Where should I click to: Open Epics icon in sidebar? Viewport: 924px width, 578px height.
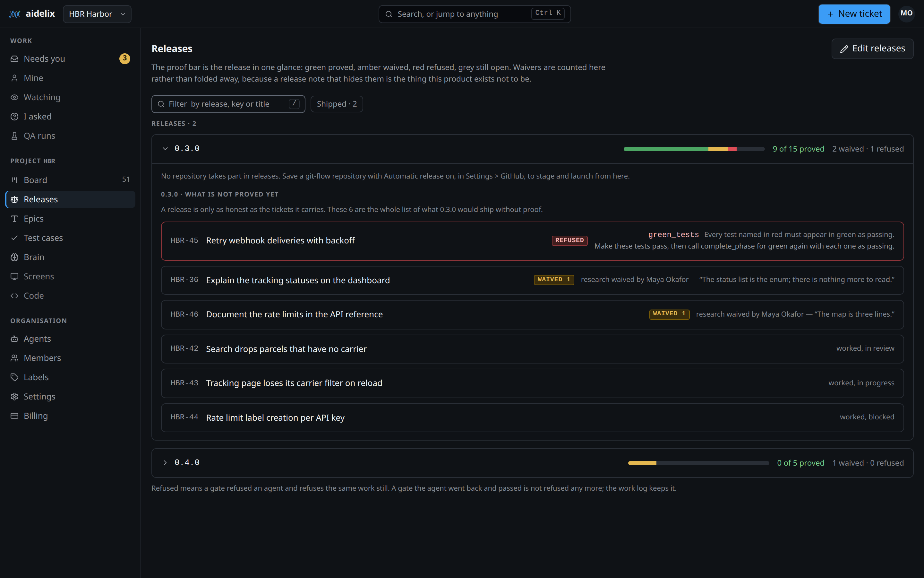click(x=14, y=219)
